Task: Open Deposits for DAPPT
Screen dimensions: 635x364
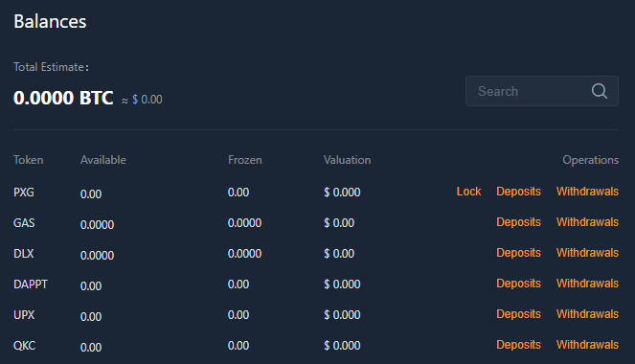Action: [x=518, y=284]
